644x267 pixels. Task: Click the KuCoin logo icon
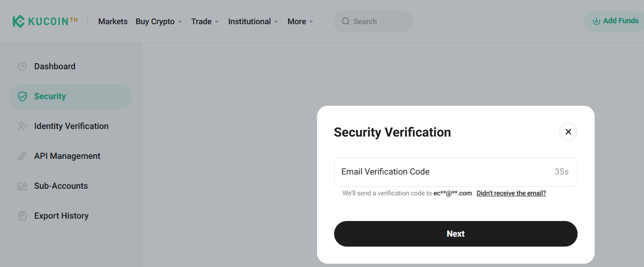tap(19, 21)
